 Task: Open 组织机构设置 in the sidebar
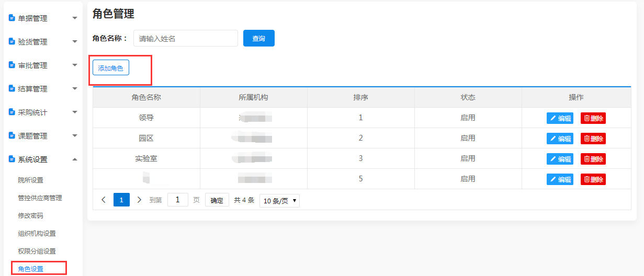click(x=37, y=234)
